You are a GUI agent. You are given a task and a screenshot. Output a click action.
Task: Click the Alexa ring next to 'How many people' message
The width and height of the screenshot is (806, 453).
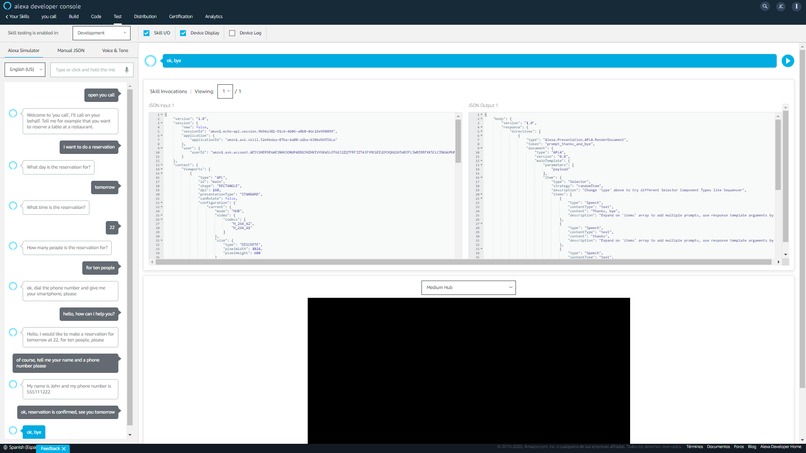(13, 245)
